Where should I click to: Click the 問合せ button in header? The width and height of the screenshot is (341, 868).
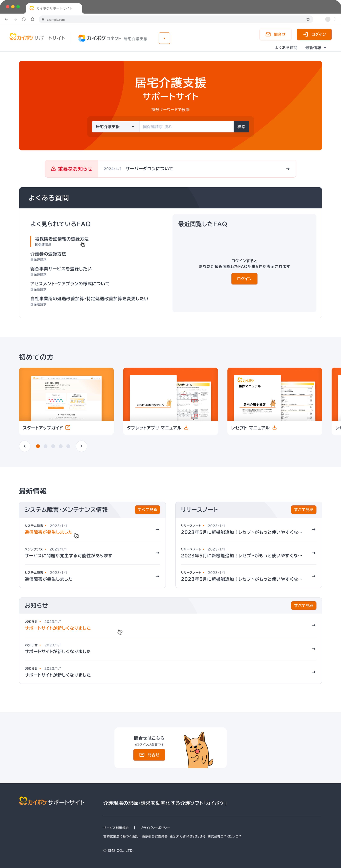click(x=275, y=34)
